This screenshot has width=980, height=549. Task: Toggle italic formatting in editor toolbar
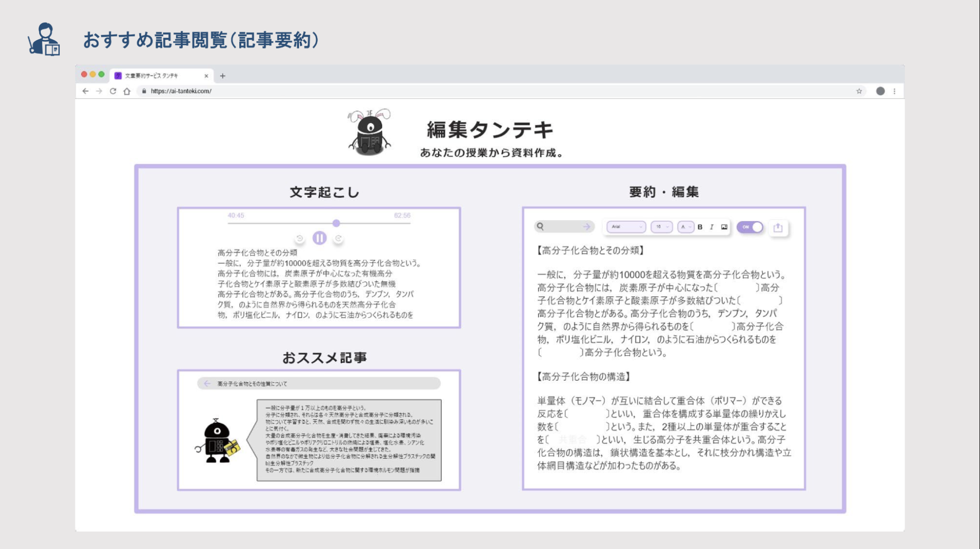click(x=711, y=227)
